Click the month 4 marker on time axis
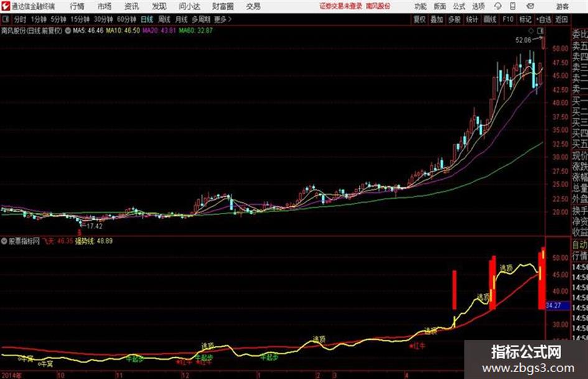 (x=406, y=375)
